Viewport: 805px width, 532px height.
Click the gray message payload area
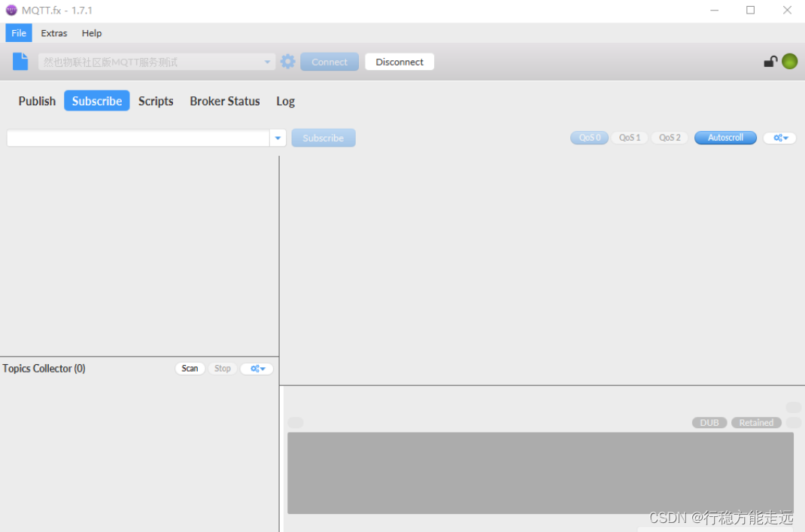pyautogui.click(x=540, y=473)
